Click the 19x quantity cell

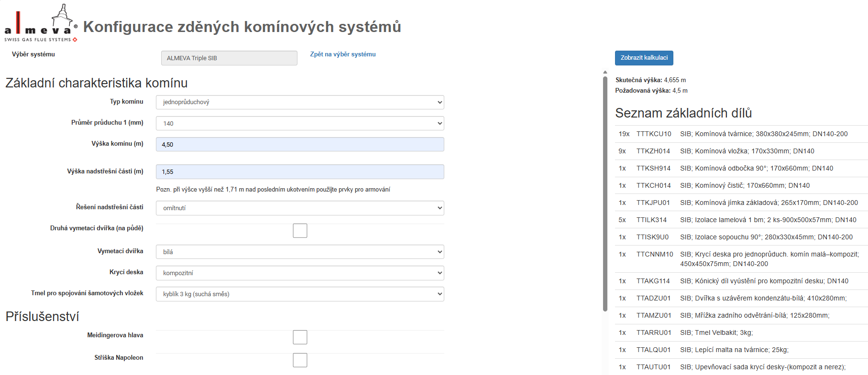pyautogui.click(x=624, y=134)
